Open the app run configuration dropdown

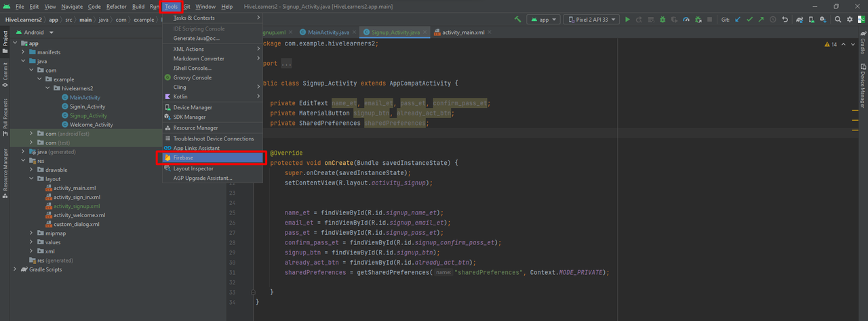[x=543, y=20]
